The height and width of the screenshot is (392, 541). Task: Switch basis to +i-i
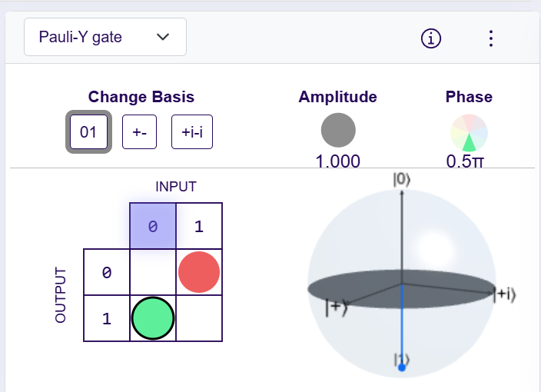click(x=191, y=131)
